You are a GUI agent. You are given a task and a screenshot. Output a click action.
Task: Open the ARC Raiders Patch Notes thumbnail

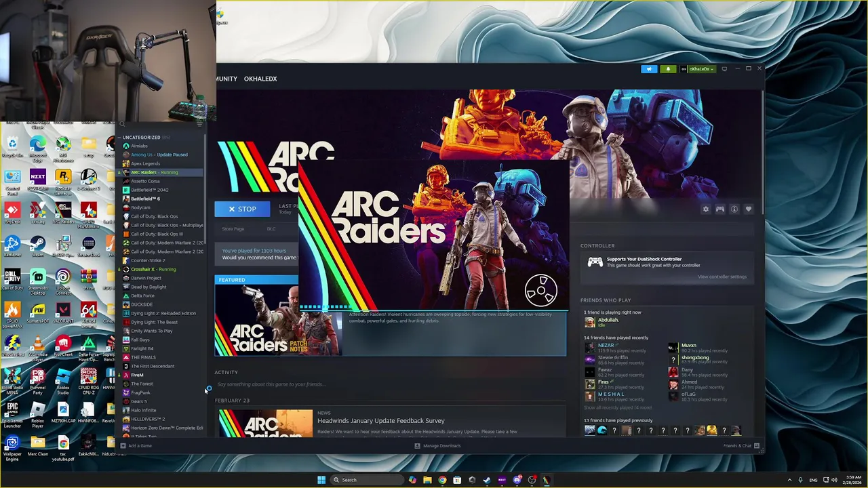tap(278, 320)
